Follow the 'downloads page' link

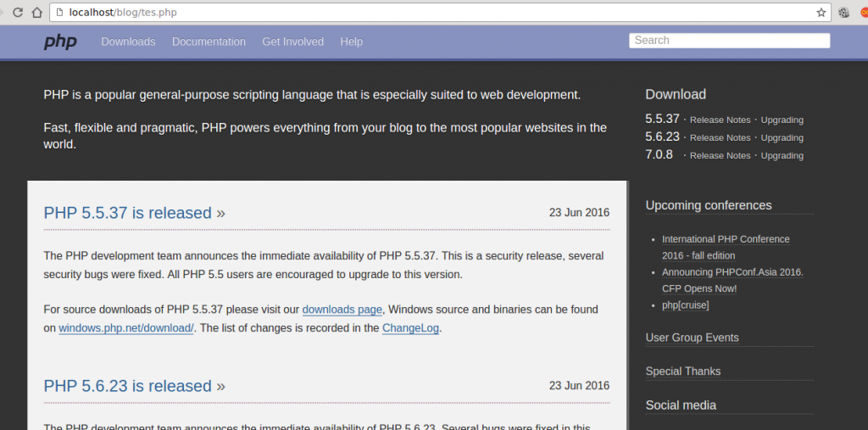(x=342, y=310)
